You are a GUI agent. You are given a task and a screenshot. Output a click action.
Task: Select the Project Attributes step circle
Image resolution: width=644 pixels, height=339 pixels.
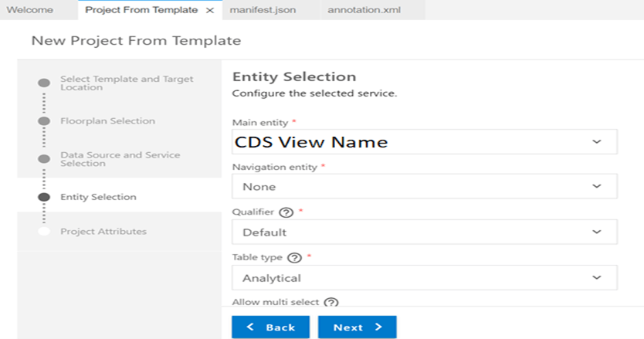click(x=44, y=232)
